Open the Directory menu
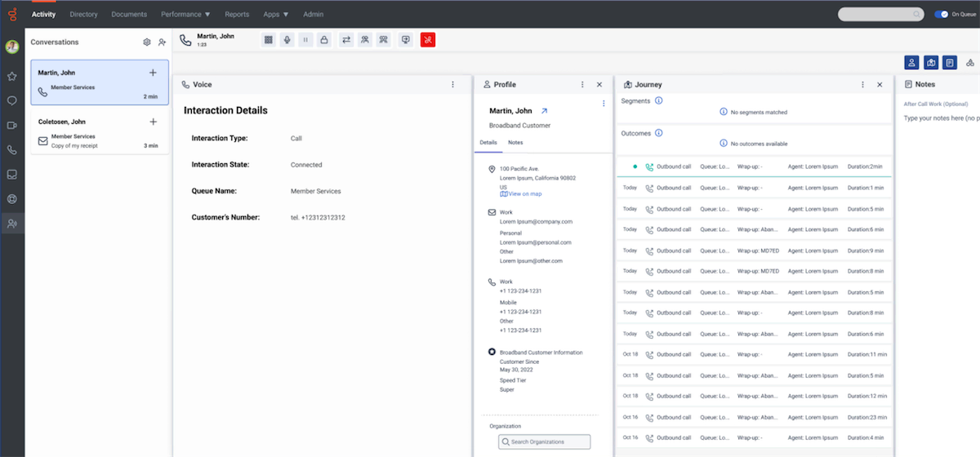Viewport: 980px width, 457px height. pyautogui.click(x=83, y=14)
